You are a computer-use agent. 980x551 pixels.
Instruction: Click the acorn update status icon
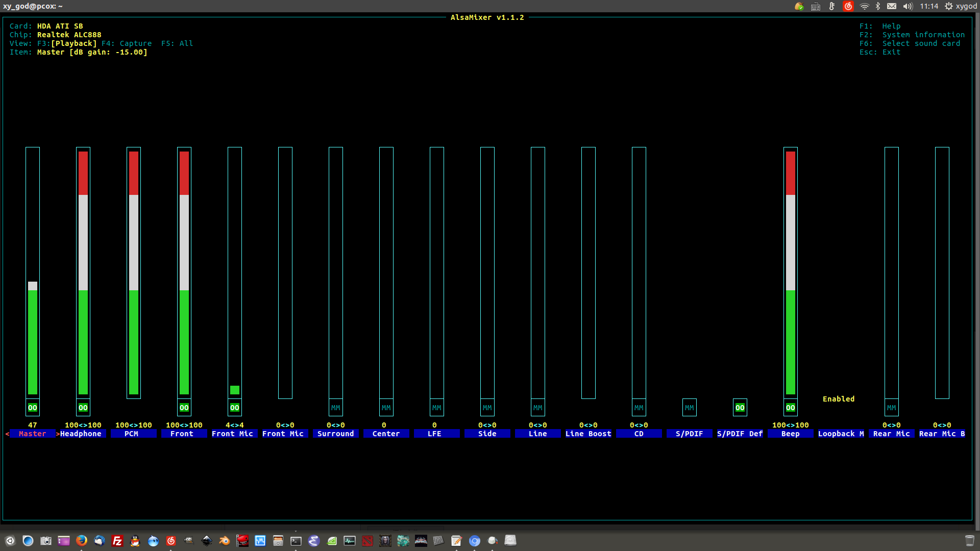point(799,6)
